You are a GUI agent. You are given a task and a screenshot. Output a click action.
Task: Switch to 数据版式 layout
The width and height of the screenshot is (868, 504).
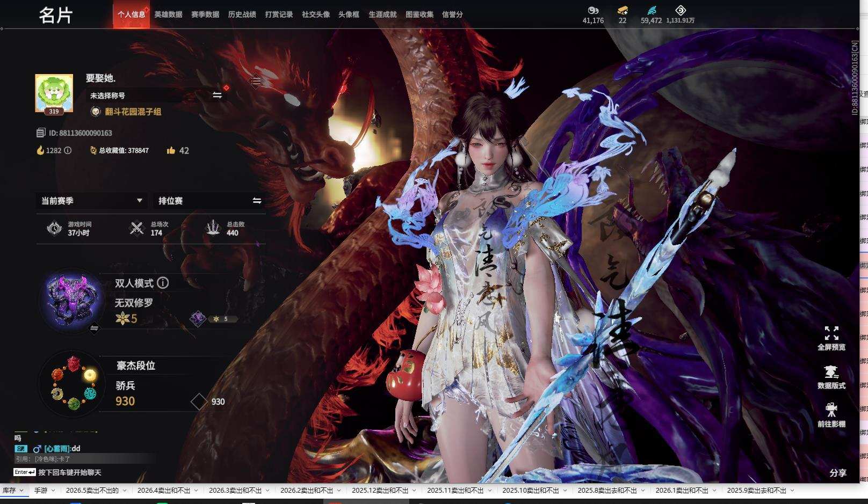(x=831, y=377)
